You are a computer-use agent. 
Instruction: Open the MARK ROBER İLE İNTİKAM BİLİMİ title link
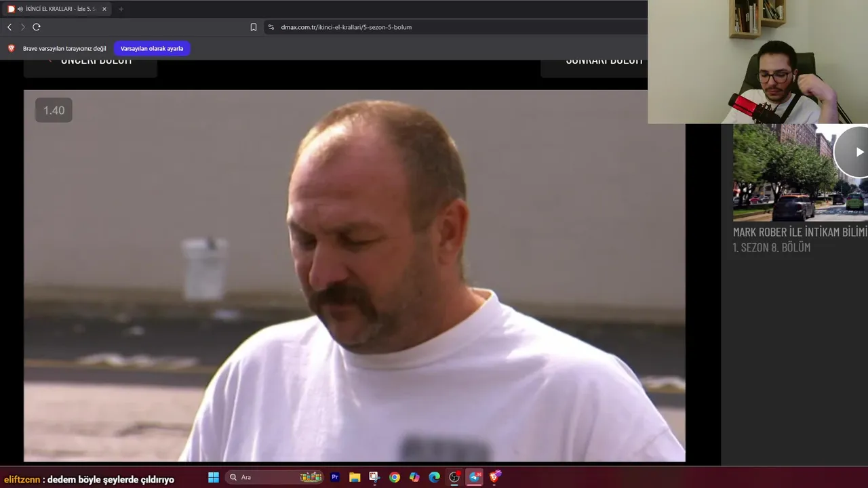pos(800,232)
